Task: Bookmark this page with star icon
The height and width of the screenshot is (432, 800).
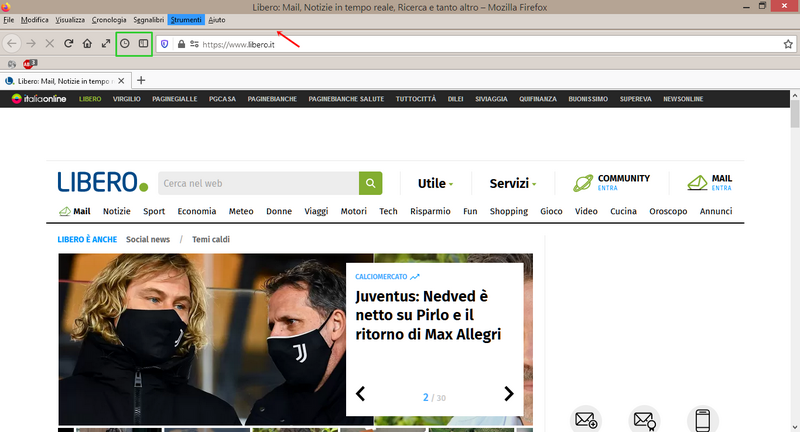Action: tap(788, 44)
